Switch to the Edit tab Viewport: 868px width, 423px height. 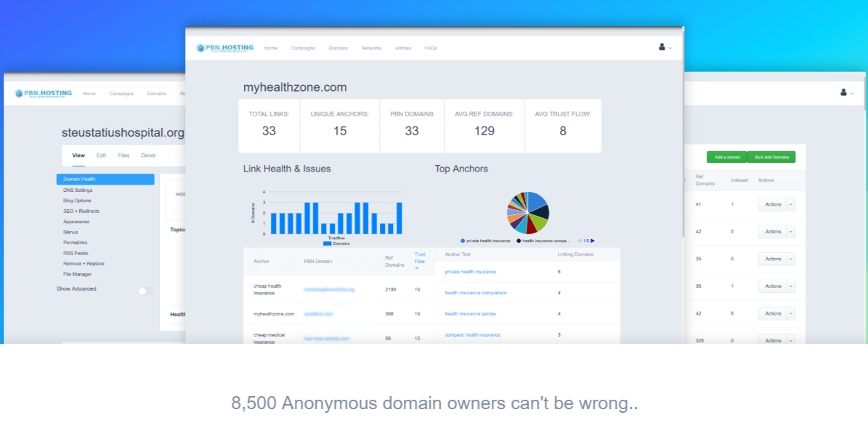pyautogui.click(x=101, y=156)
